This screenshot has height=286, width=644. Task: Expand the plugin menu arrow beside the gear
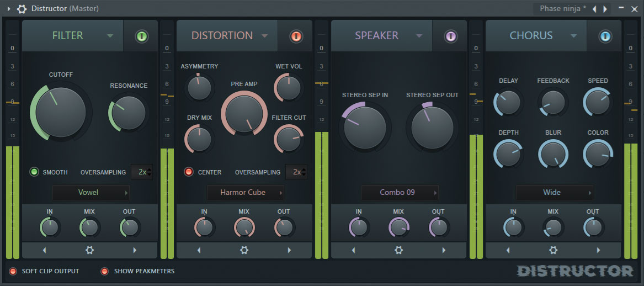click(x=9, y=9)
